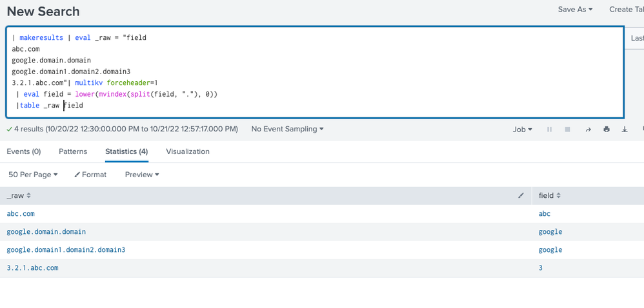Change the 50 Per Page setting

point(33,175)
